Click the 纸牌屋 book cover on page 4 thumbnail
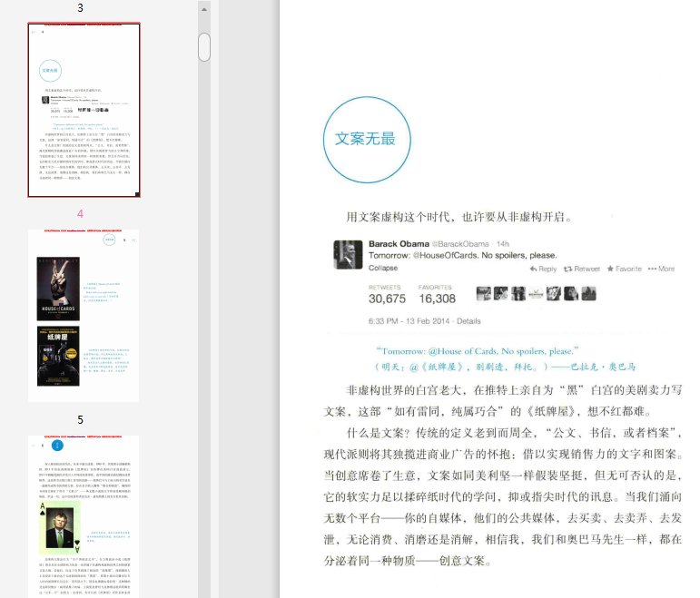The height and width of the screenshot is (598, 700). click(x=58, y=356)
